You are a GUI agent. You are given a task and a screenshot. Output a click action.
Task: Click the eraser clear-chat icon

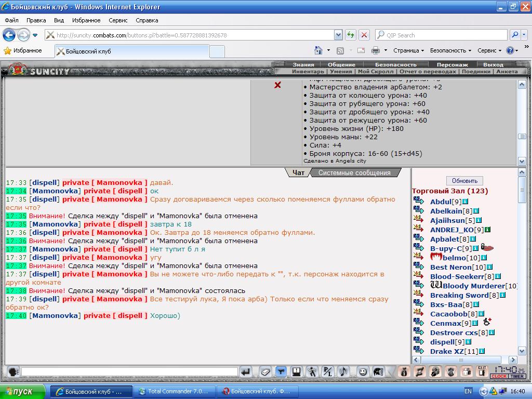point(265,372)
